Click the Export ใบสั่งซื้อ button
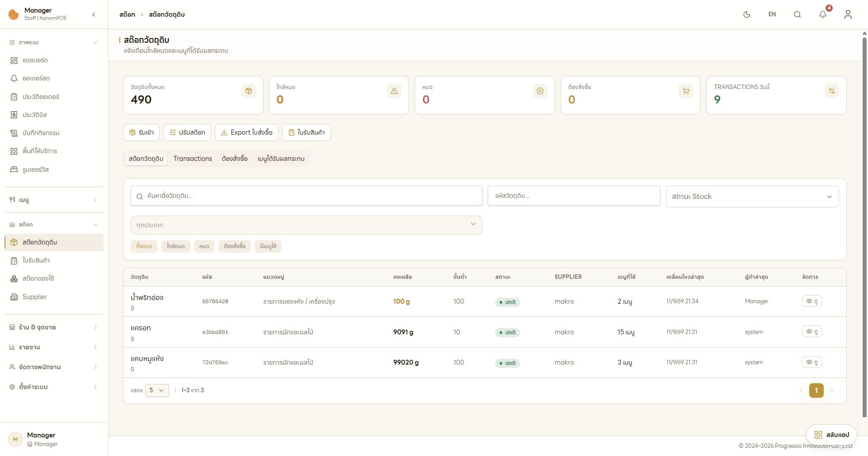The height and width of the screenshot is (456, 868). coord(246,132)
